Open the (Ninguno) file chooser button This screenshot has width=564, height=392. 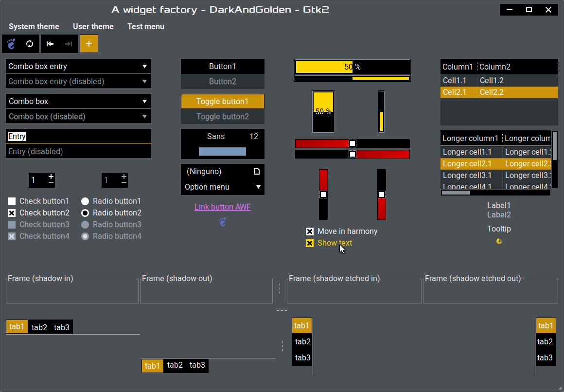coord(223,171)
